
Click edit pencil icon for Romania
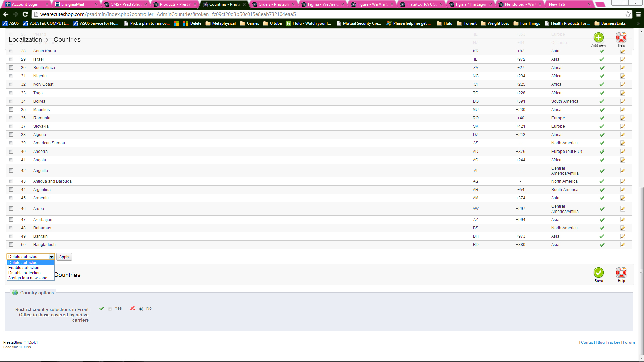(x=623, y=118)
